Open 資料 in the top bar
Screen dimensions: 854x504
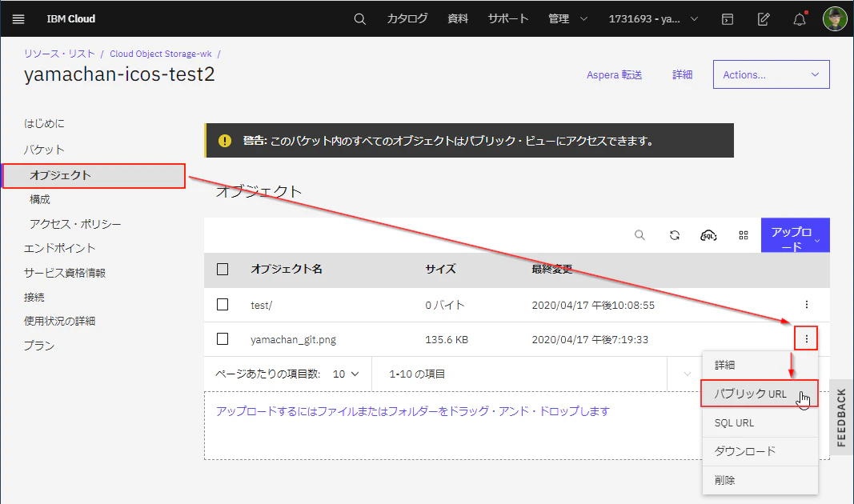tap(458, 19)
